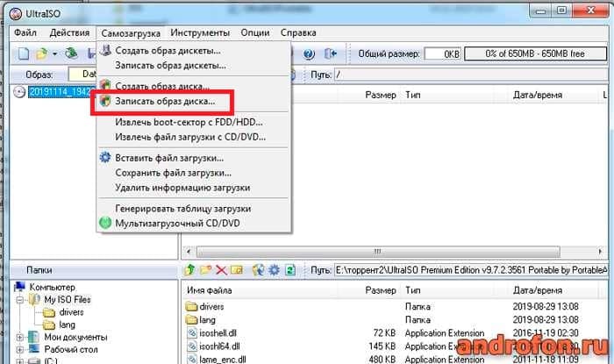Screen dimensions: 614x364
Task: Select My ISO Files in the folder tree
Action: 67,300
